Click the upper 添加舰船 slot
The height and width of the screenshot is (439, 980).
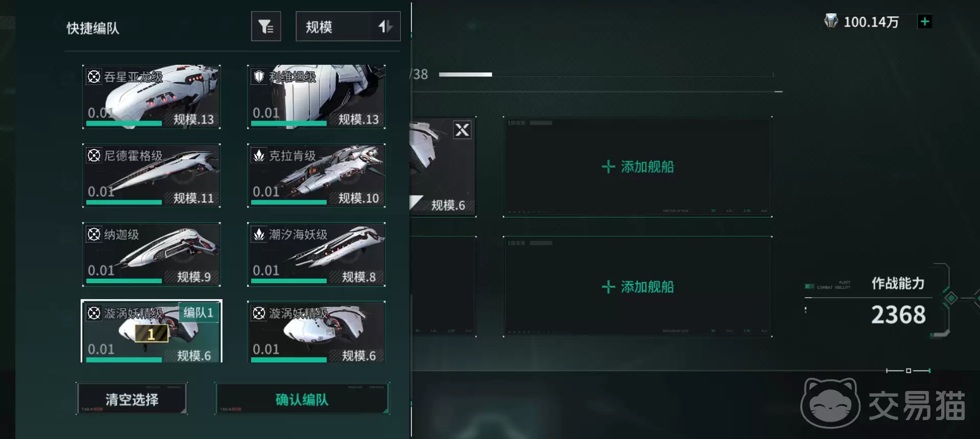[x=638, y=167]
